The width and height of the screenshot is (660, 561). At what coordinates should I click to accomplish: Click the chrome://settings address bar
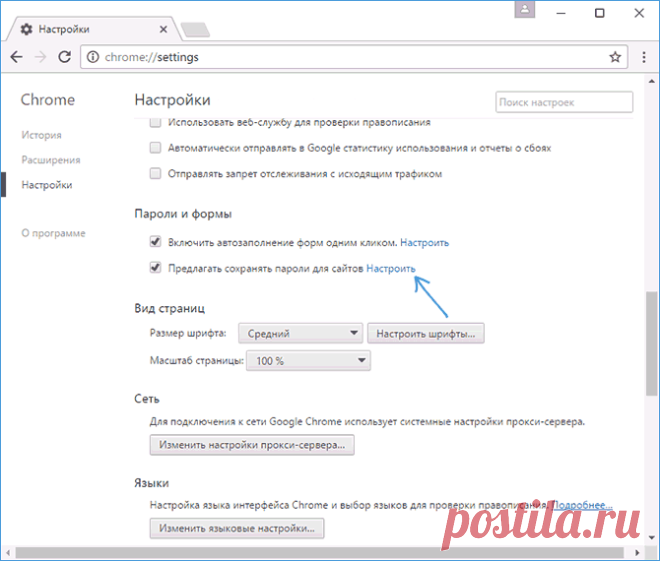(354, 57)
